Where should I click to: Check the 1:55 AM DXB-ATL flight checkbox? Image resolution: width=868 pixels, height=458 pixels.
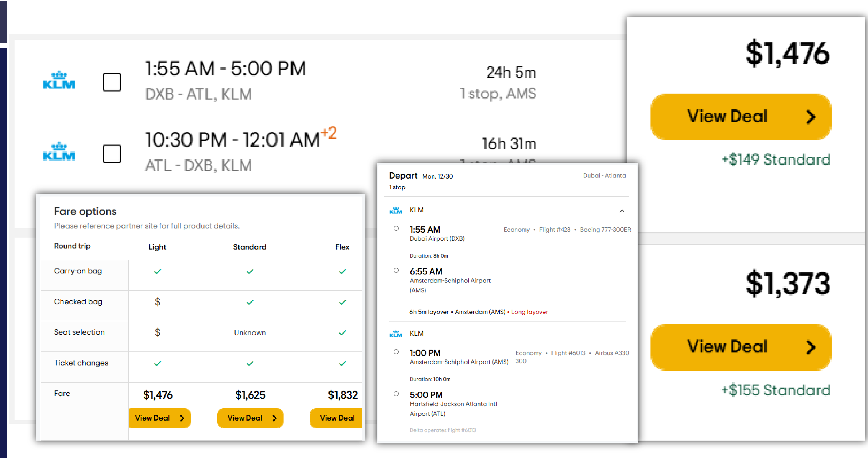click(112, 82)
